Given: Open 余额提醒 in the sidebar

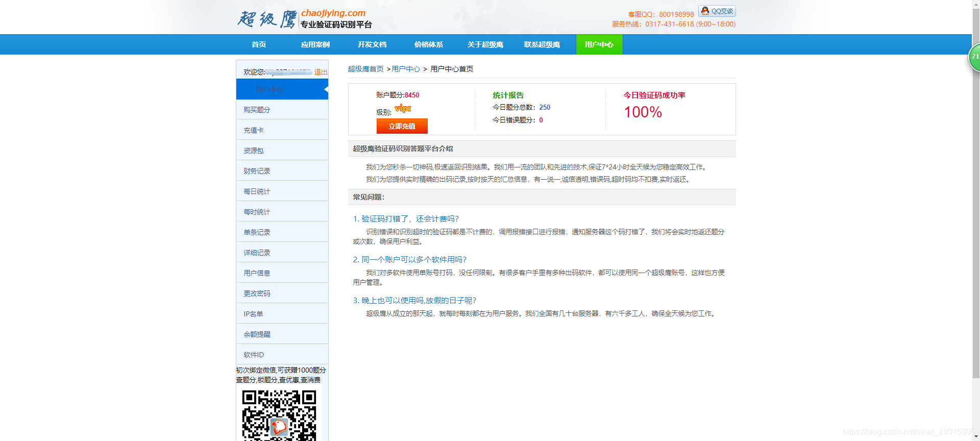Looking at the screenshot, I should 282,334.
